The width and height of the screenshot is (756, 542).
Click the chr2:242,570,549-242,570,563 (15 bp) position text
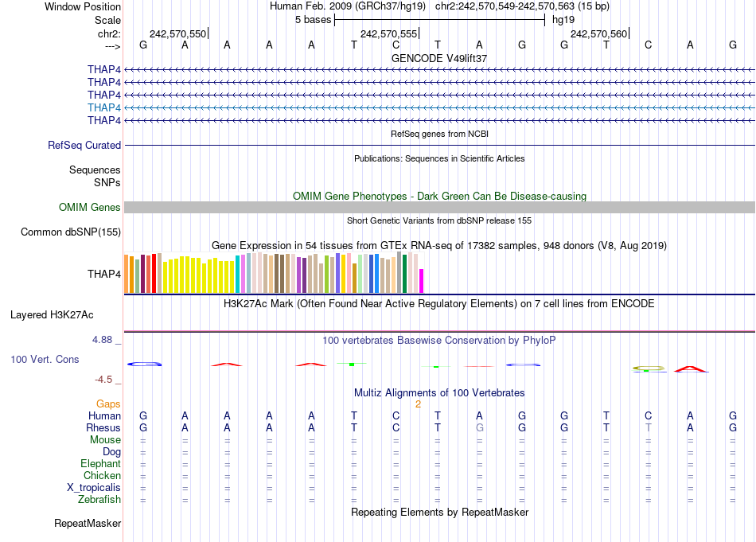tap(522, 6)
